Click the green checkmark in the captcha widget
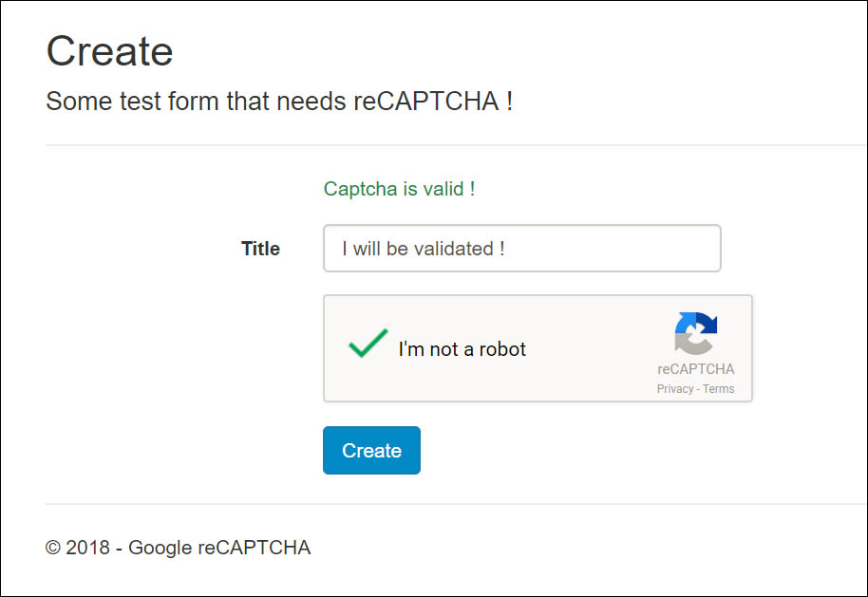Viewport: 868px width, 597px height. pyautogui.click(x=369, y=342)
